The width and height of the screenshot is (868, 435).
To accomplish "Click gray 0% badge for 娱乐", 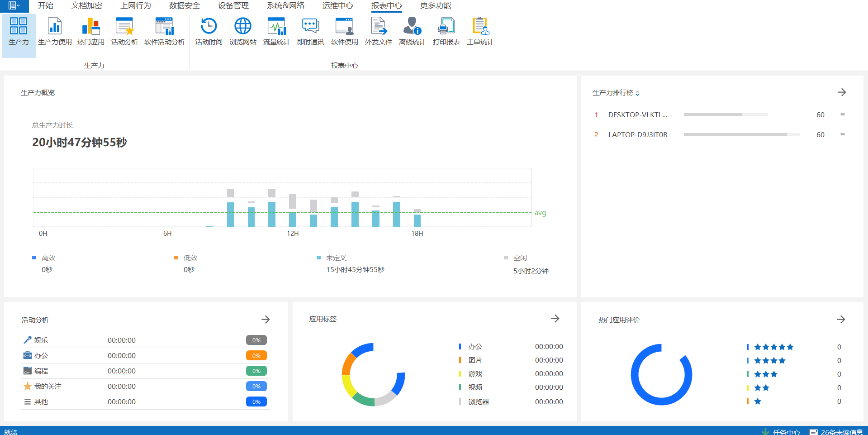I will coord(256,340).
